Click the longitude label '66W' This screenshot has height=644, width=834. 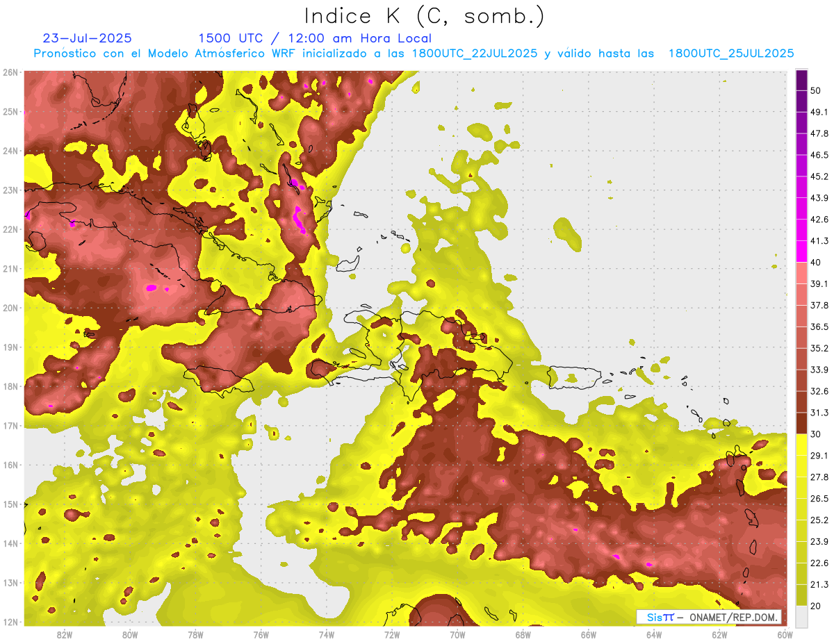pyautogui.click(x=589, y=635)
